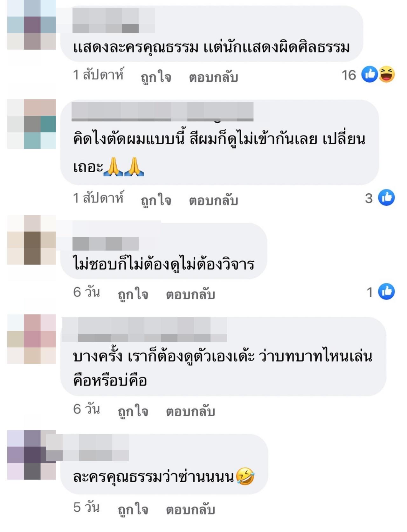407x532 pixels.
Task: Click the like reaction icon on first comment
Action: point(369,74)
